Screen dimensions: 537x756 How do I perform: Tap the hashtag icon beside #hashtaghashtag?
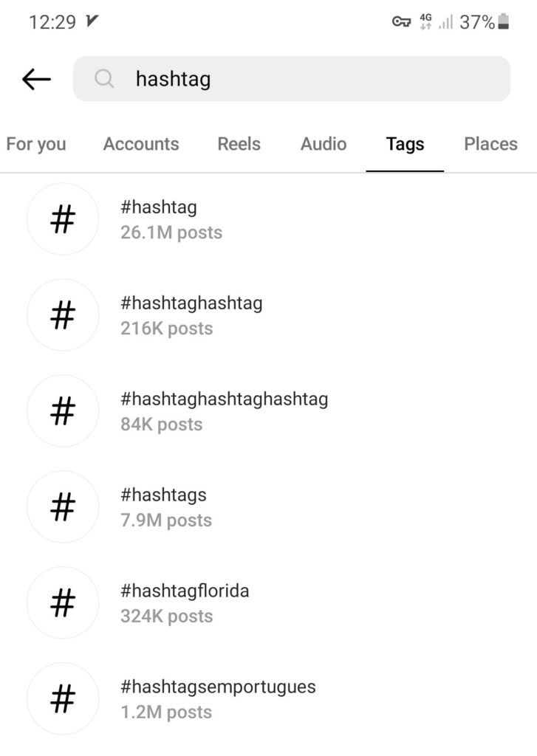pyautogui.click(x=62, y=315)
